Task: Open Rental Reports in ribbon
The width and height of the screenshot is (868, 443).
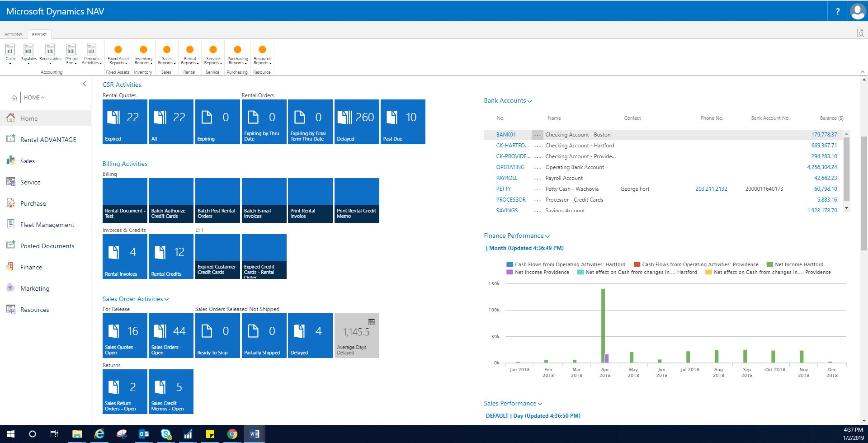Action: [x=190, y=55]
